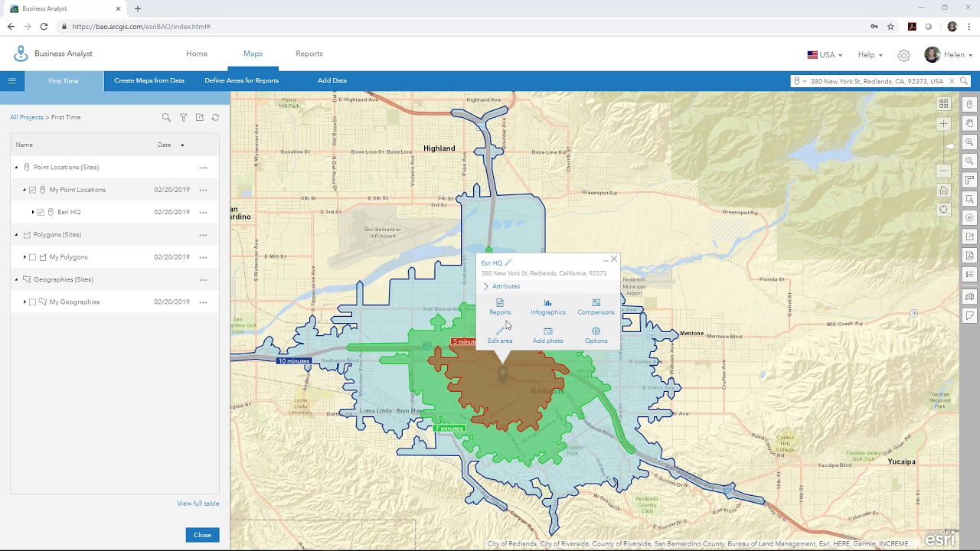This screenshot has width=980, height=551.
Task: Open more options for Geographies (Sites) row
Action: [203, 279]
